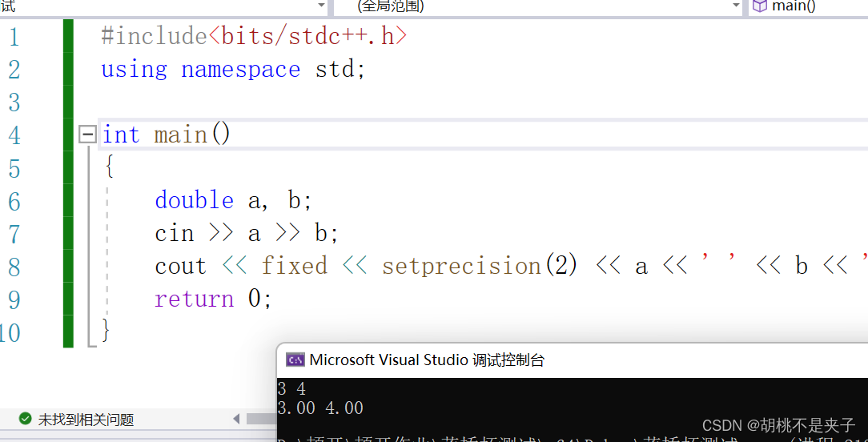Viewport: 868px width, 442px height.
Task: Click the 'fixed' manipulator on line 8
Action: point(295,266)
